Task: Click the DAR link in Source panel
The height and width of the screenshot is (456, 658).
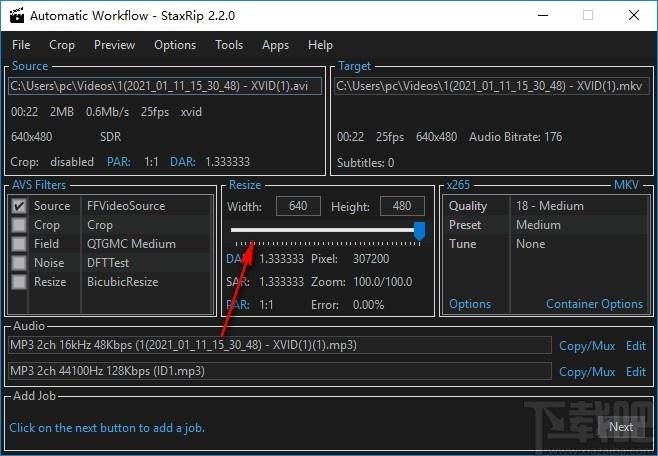Action: 183,162
